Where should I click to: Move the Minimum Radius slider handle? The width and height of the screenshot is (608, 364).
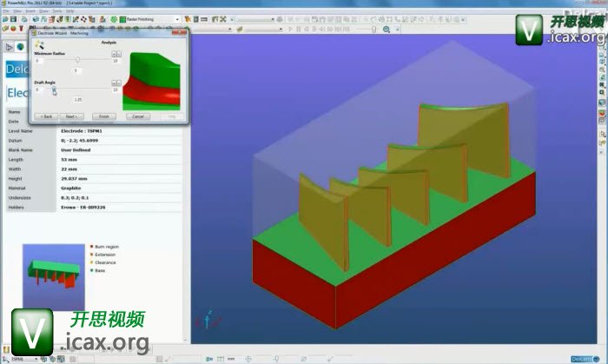coord(77,60)
